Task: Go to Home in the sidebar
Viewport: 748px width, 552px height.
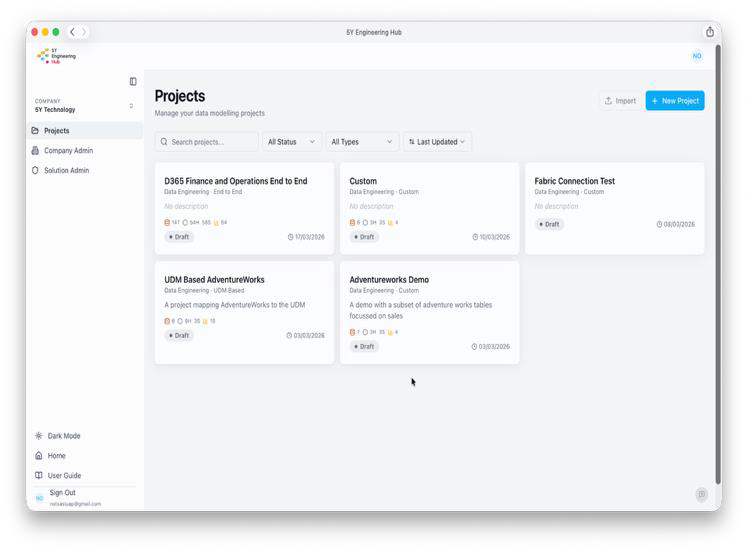Action: pos(56,456)
